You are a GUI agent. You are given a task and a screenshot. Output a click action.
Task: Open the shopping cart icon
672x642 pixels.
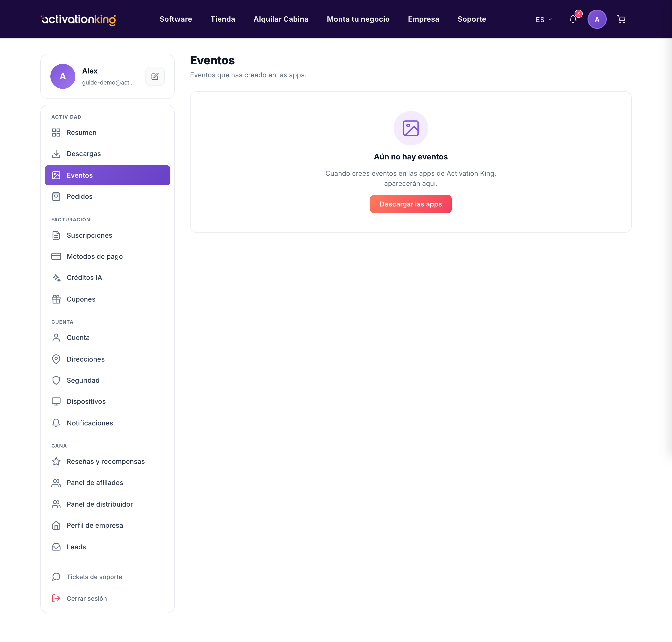pos(621,19)
